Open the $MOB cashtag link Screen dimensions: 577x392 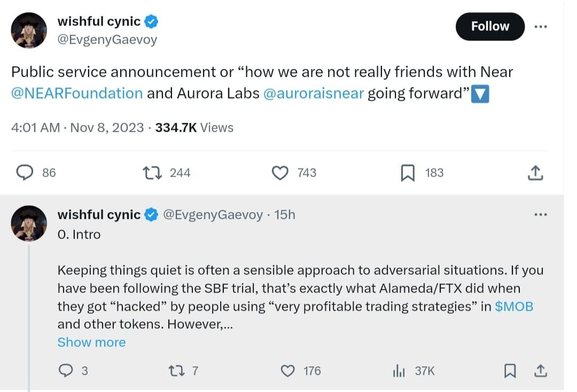[514, 307]
